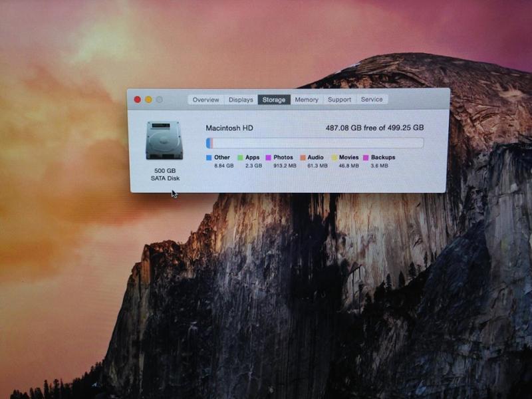The height and width of the screenshot is (399, 532).
Task: Switch to the Overview tab
Action: (x=205, y=100)
